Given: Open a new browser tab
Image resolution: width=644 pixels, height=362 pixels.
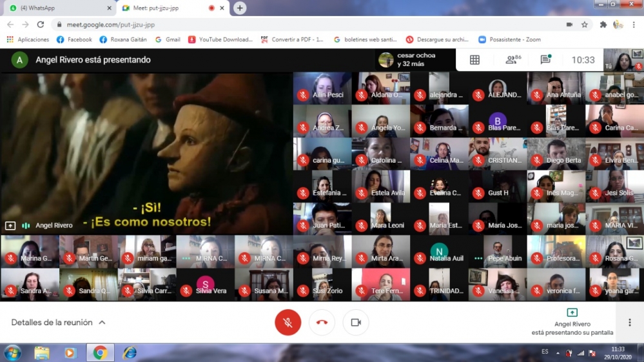Looking at the screenshot, I should [x=240, y=8].
